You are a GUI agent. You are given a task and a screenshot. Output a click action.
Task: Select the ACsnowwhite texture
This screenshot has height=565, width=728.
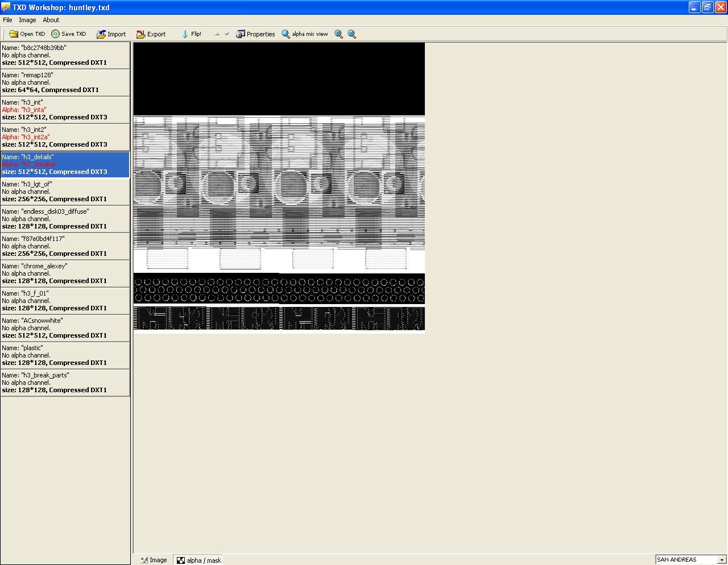coord(65,328)
